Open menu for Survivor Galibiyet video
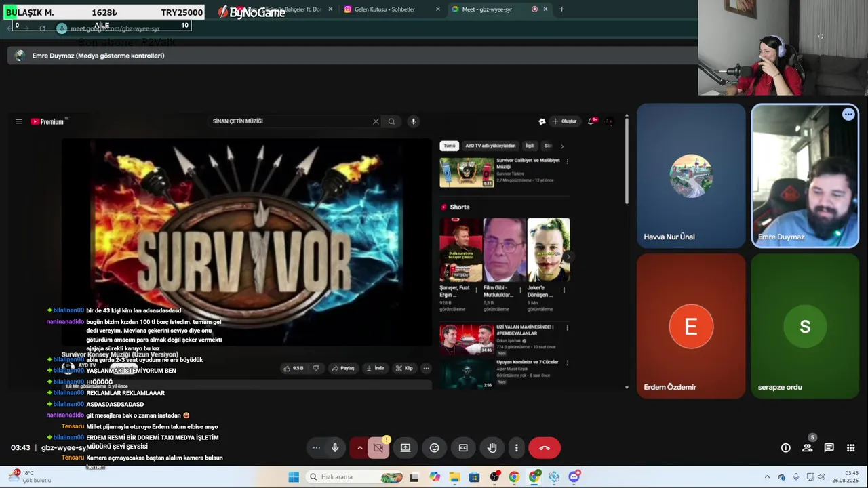The height and width of the screenshot is (488, 868). pos(567,161)
